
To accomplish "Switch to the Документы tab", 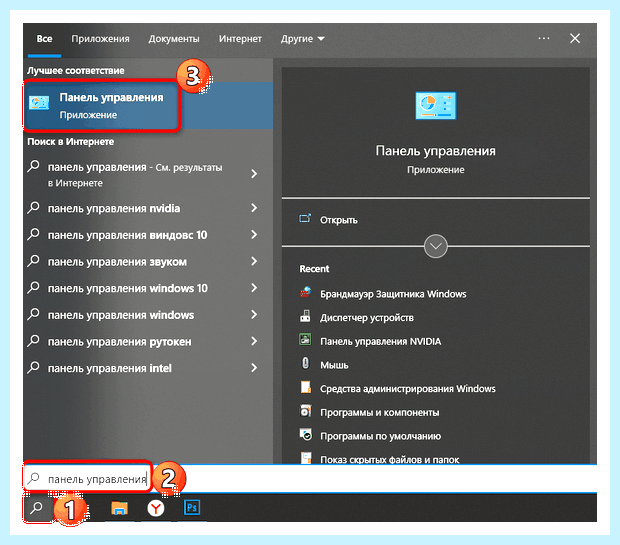I will click(174, 39).
